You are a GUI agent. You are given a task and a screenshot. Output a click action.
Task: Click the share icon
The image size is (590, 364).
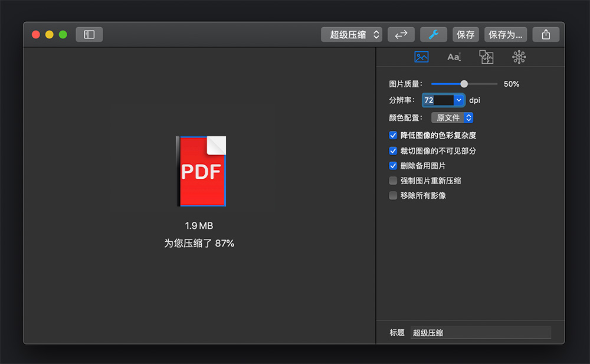(546, 35)
